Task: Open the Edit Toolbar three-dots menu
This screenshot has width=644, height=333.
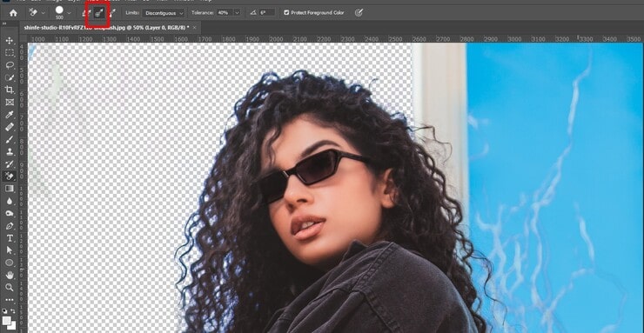Action: click(10, 300)
